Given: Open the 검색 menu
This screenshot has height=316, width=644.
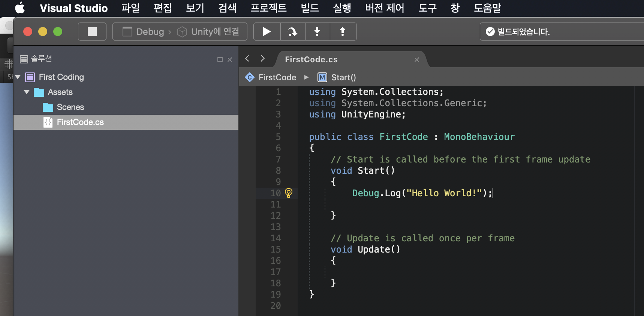Looking at the screenshot, I should pyautogui.click(x=227, y=8).
